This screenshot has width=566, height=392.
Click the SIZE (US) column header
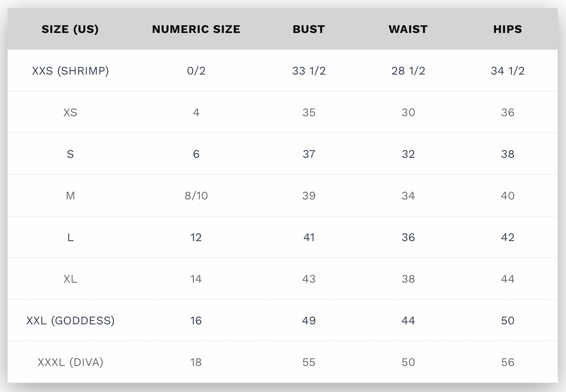click(x=70, y=29)
